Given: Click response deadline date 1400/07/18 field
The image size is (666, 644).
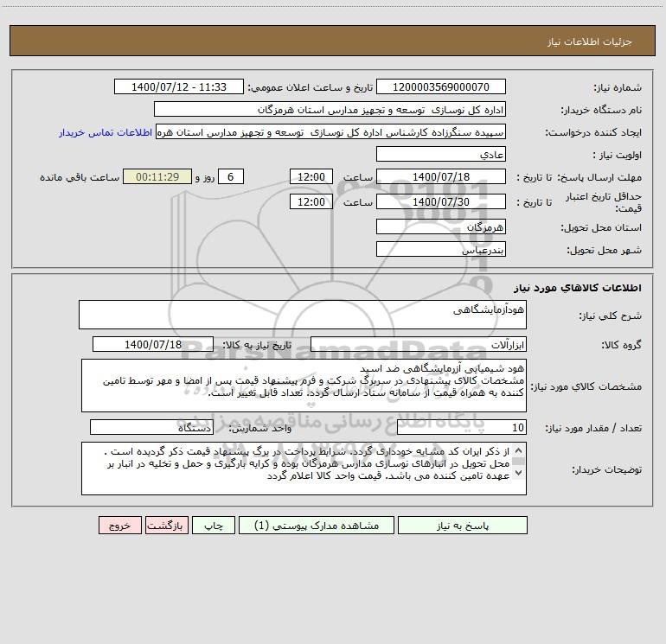Looking at the screenshot, I should (x=441, y=176).
